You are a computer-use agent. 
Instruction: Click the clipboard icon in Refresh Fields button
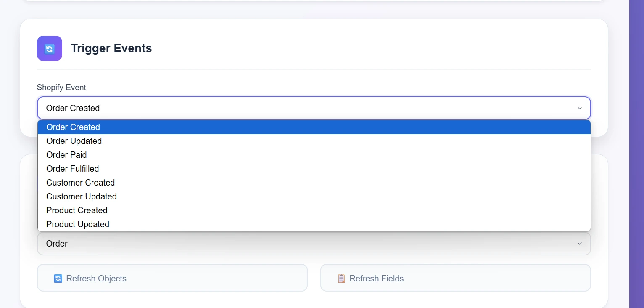[x=341, y=278]
